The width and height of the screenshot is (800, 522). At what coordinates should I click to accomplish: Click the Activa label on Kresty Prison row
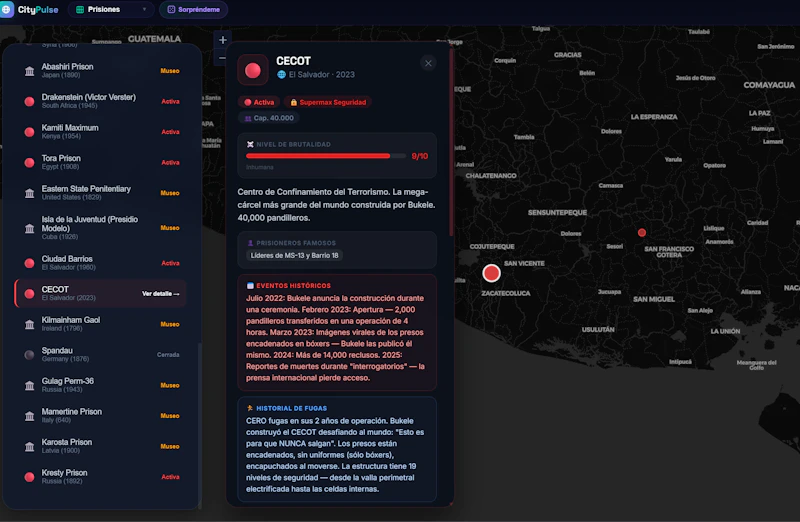click(x=170, y=477)
